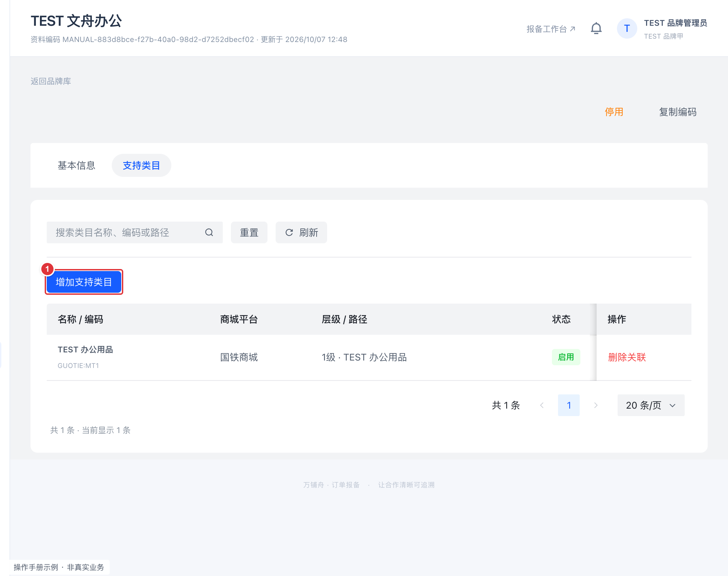Open 报备工作台 link
728x576 pixels.
click(551, 29)
